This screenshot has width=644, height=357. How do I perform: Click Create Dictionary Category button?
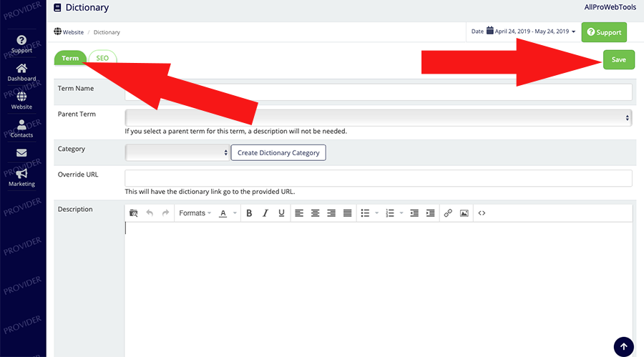(278, 152)
